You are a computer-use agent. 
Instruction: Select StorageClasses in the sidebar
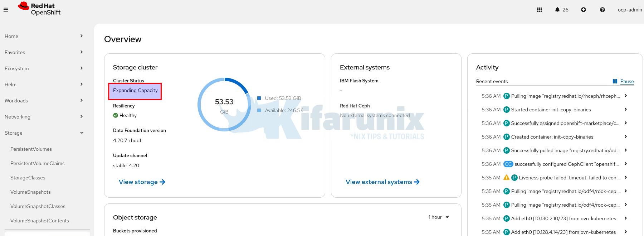pos(28,178)
